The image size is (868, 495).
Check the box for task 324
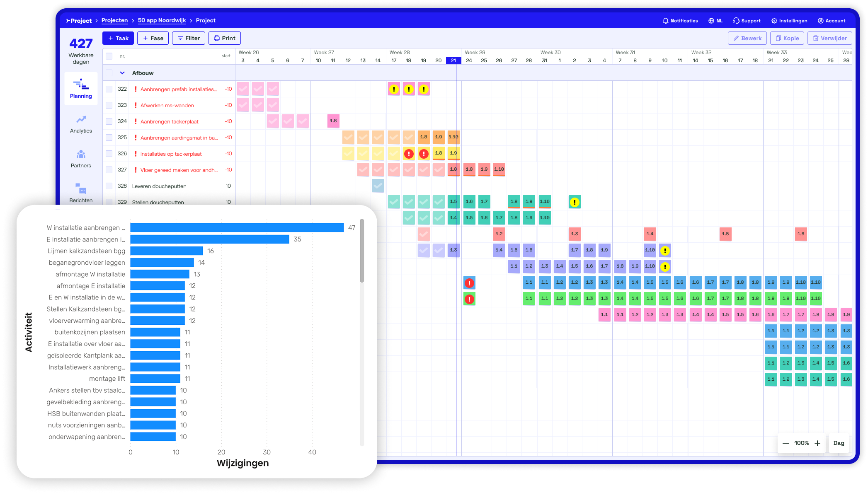click(x=109, y=121)
